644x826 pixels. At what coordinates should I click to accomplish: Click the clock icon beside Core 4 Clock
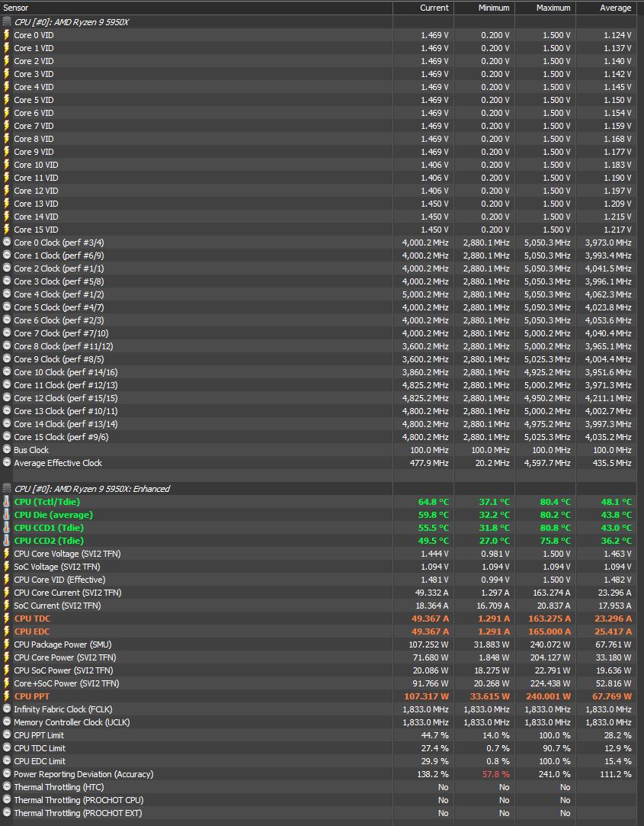[x=6, y=294]
